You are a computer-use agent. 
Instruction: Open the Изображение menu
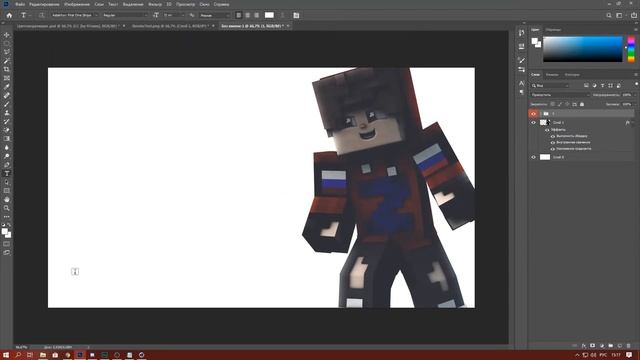77,4
